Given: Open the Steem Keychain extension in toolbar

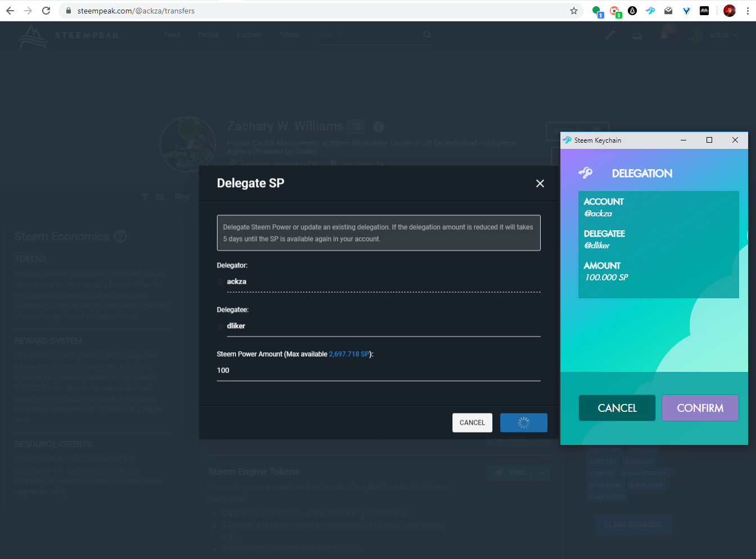Looking at the screenshot, I should pyautogui.click(x=650, y=11).
